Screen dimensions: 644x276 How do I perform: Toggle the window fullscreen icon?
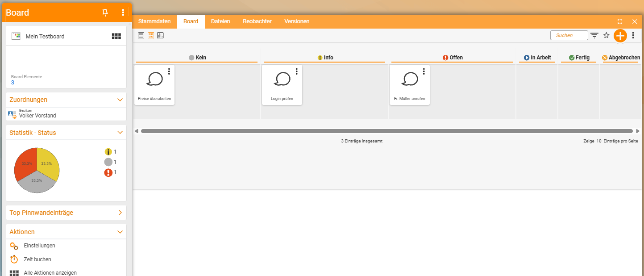click(620, 21)
